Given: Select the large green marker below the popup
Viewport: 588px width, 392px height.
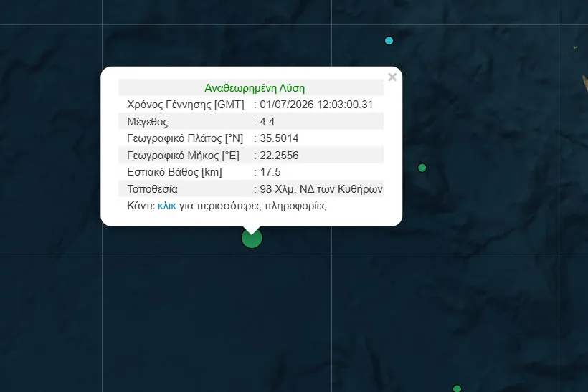Looking at the screenshot, I should pyautogui.click(x=252, y=238).
